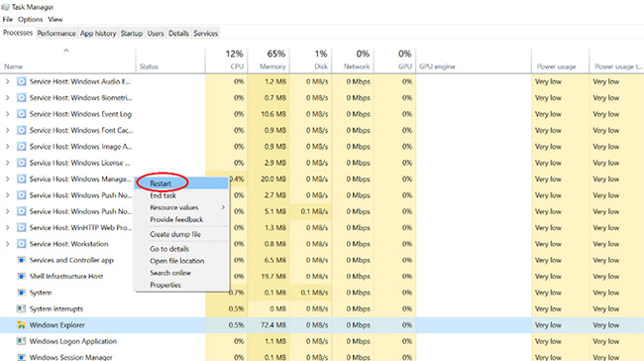Sort by the GPU percentage column header
Viewport: 644px width, 361px height.
click(x=394, y=60)
